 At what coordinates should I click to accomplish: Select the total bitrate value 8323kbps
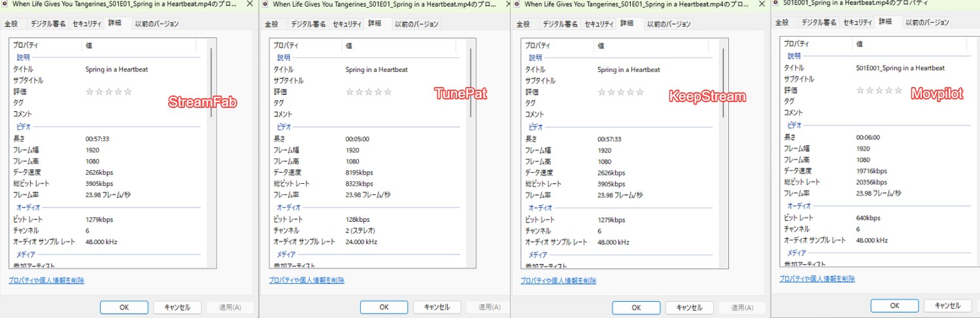point(359,184)
